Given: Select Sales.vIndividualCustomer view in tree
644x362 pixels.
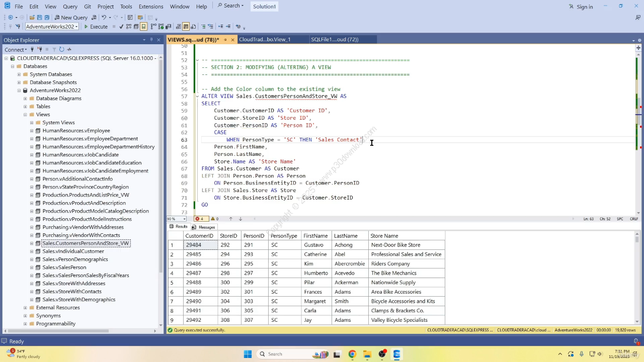Looking at the screenshot, I should coord(73,251).
